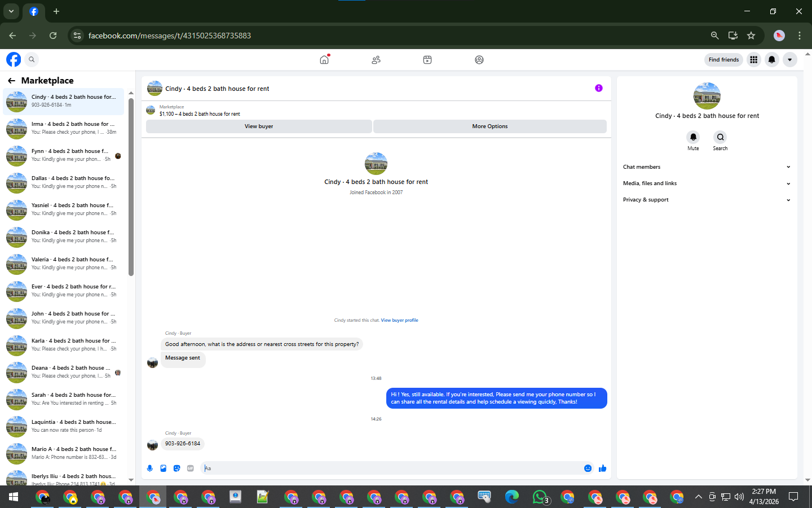Open the Karla conversation

tap(64, 345)
